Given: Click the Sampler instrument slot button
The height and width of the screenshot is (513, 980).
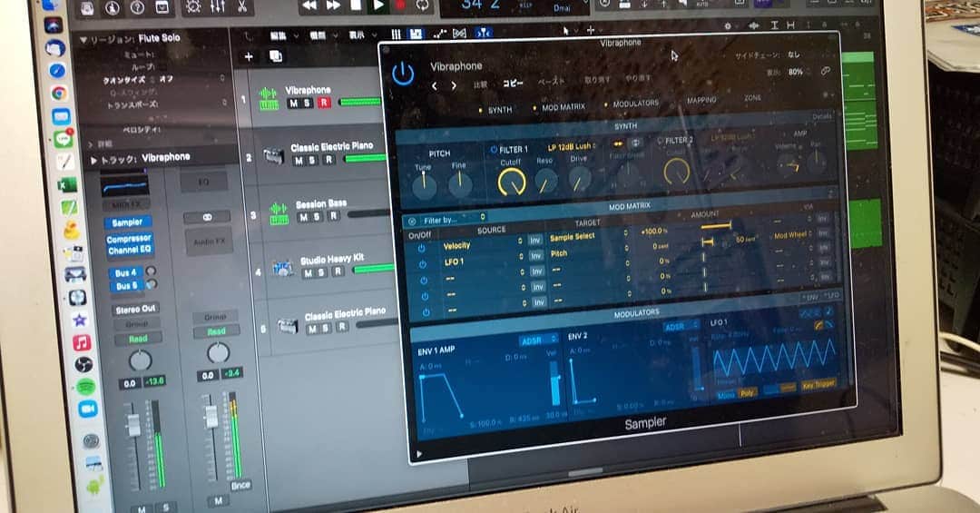Looking at the screenshot, I should coord(127,222).
